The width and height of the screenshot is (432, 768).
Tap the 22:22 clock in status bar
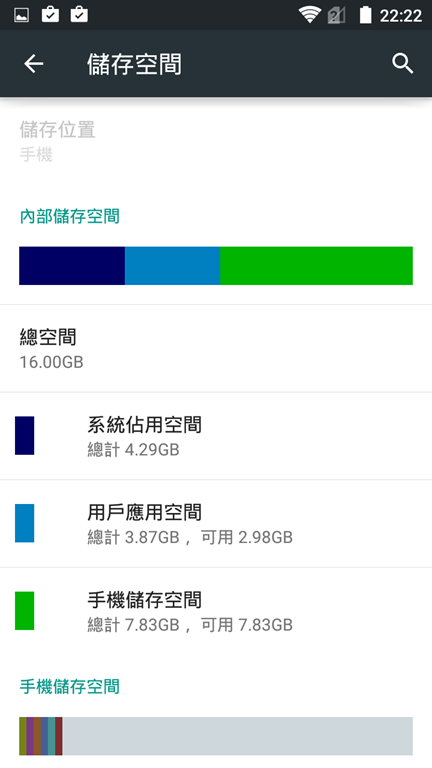pos(401,16)
